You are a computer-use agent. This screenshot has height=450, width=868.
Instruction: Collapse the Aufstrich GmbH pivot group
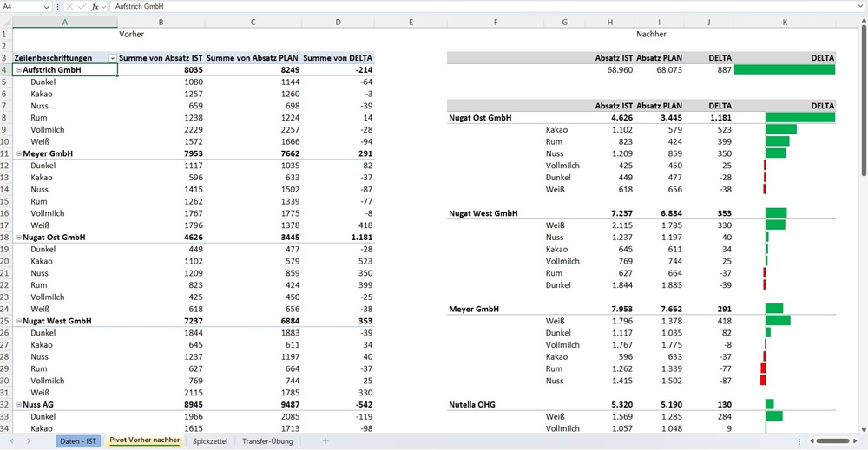click(x=19, y=70)
